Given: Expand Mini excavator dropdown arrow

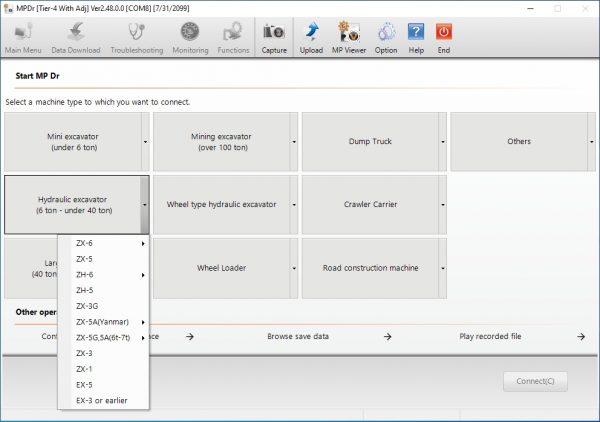Looking at the screenshot, I should tap(145, 142).
